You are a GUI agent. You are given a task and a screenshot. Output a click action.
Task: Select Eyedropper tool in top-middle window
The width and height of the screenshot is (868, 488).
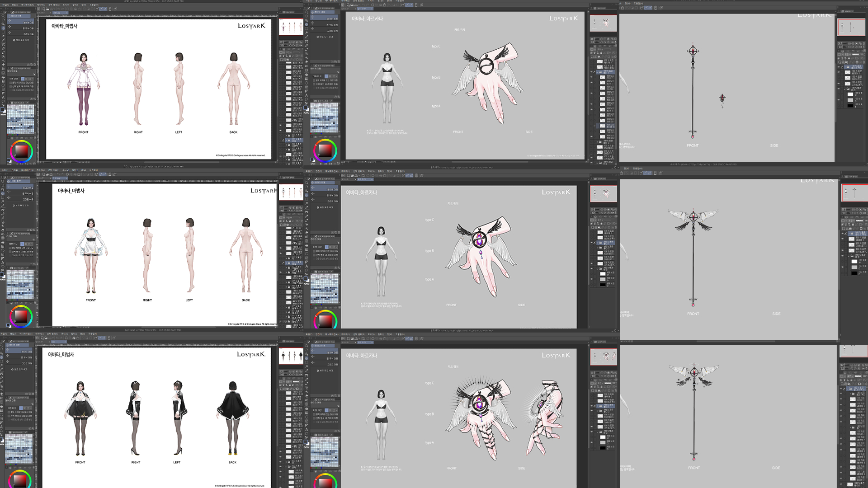[x=307, y=37]
